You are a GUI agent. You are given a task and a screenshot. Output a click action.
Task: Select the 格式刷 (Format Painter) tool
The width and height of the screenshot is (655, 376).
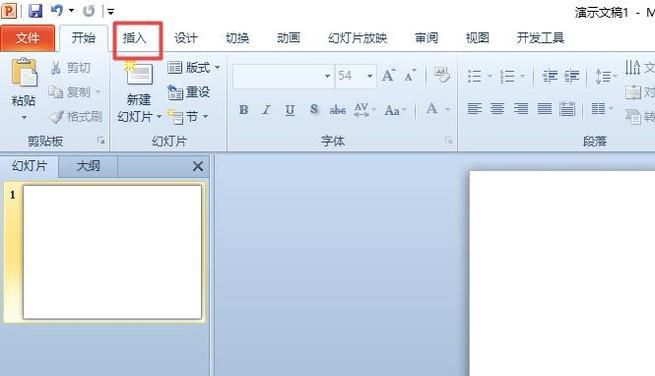coord(75,117)
